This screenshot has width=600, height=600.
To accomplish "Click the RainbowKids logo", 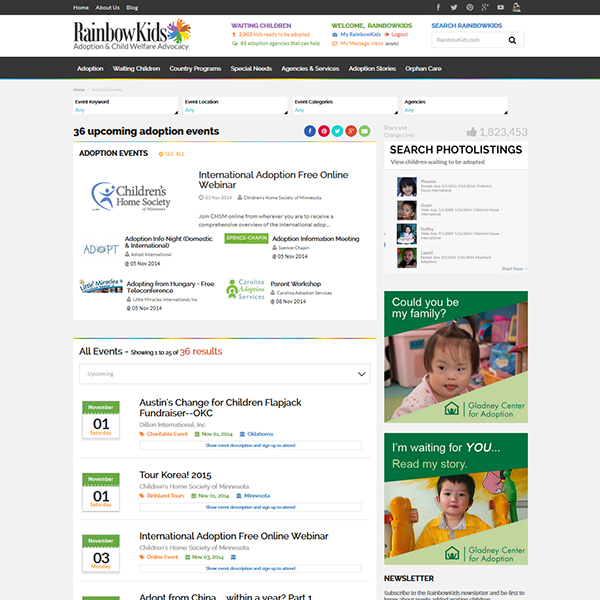I will (x=132, y=34).
